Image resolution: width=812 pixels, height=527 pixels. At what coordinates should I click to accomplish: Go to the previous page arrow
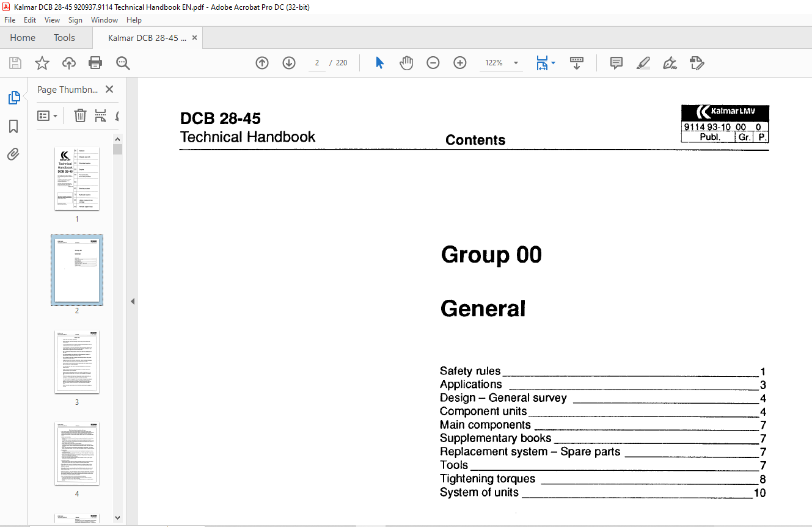tap(262, 63)
